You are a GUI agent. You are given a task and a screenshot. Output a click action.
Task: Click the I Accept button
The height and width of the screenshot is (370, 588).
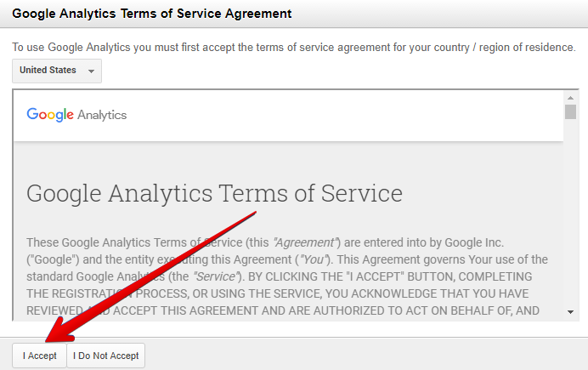39,356
